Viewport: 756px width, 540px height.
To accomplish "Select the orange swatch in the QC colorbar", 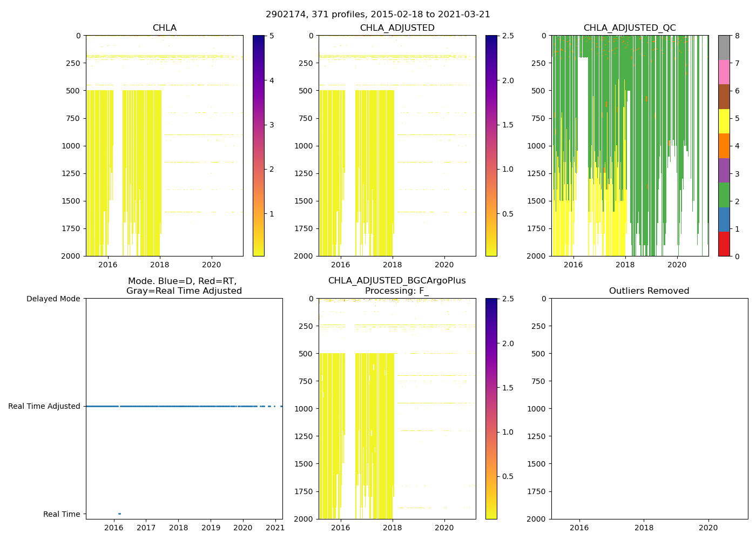I will click(724, 146).
